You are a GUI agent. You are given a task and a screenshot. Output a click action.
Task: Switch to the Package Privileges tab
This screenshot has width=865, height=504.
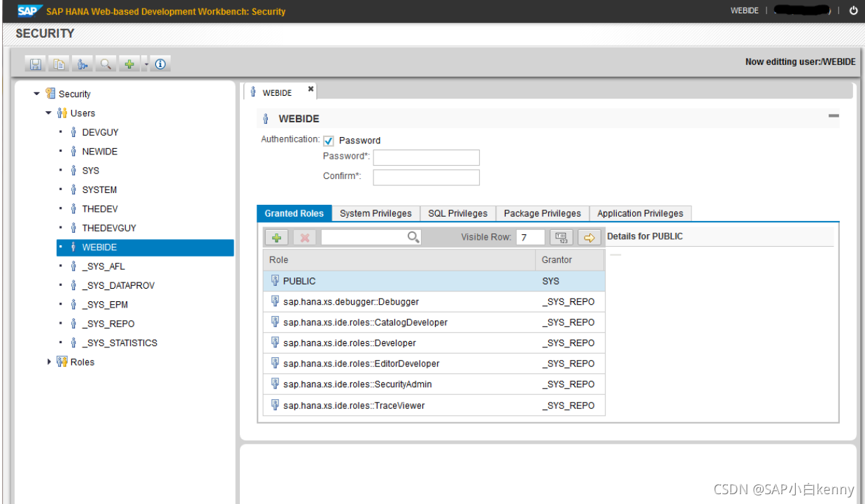pyautogui.click(x=543, y=214)
